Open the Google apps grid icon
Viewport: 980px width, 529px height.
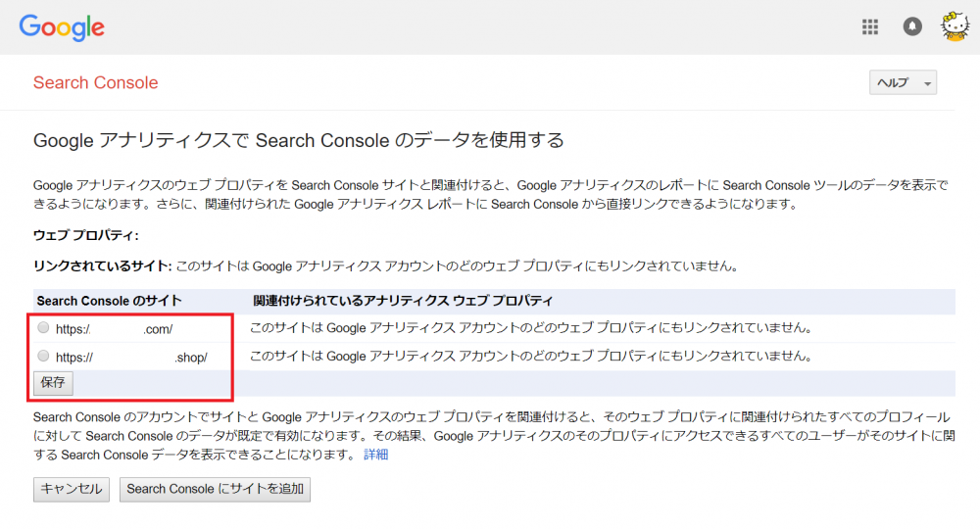[x=870, y=26]
